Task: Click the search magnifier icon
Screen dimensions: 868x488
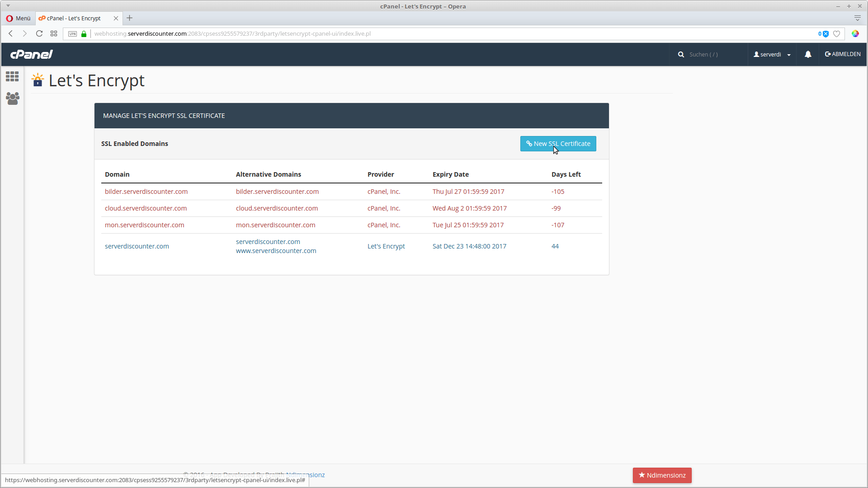Action: (x=681, y=54)
